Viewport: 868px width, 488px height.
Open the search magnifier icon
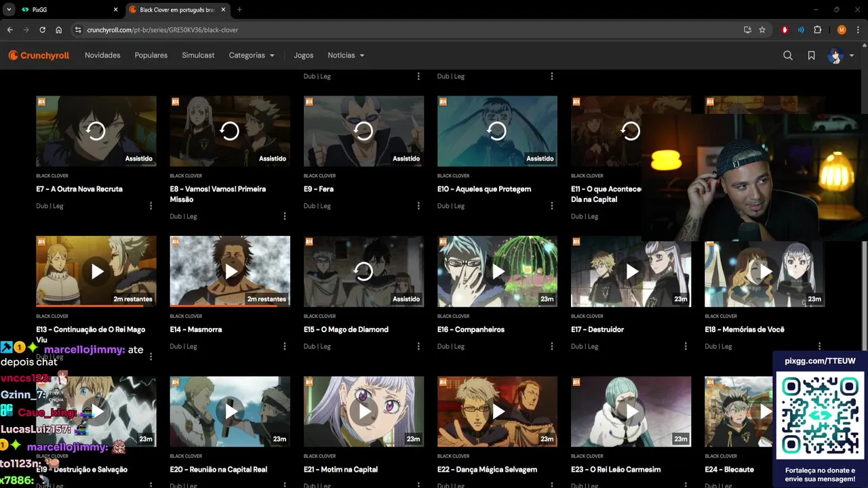[x=788, y=56]
